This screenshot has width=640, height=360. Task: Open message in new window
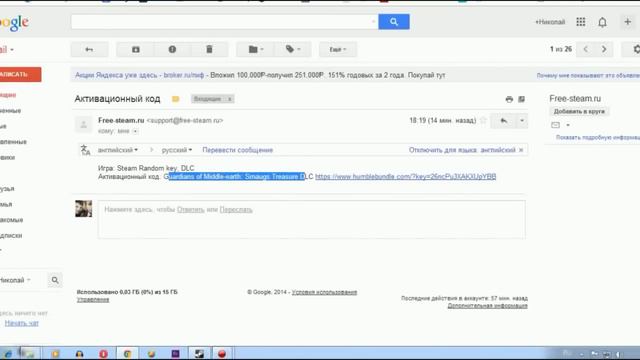tap(521, 99)
